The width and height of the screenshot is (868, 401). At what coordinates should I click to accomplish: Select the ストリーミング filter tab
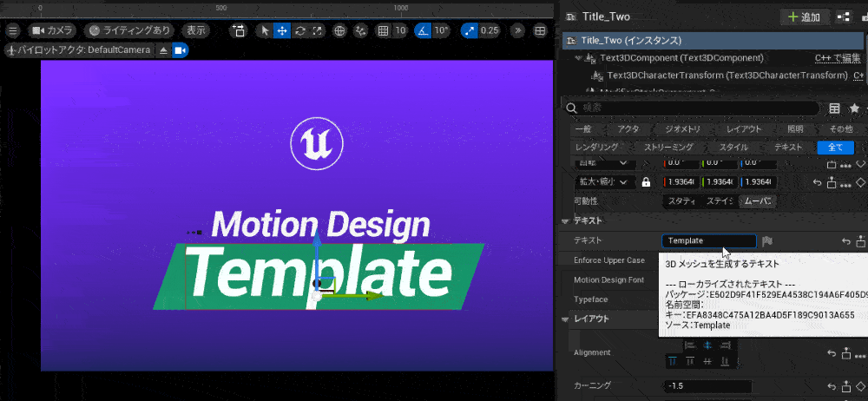point(668,148)
